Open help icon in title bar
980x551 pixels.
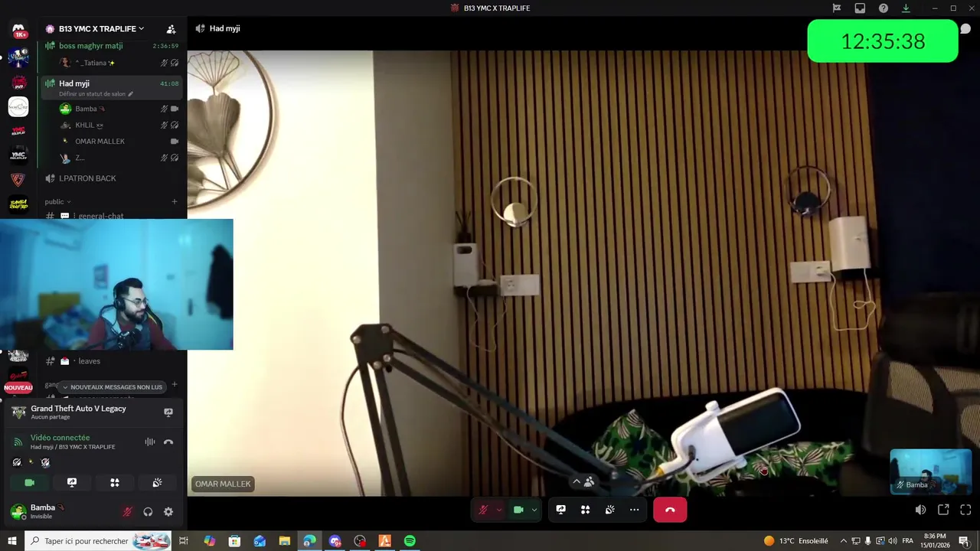click(x=884, y=8)
